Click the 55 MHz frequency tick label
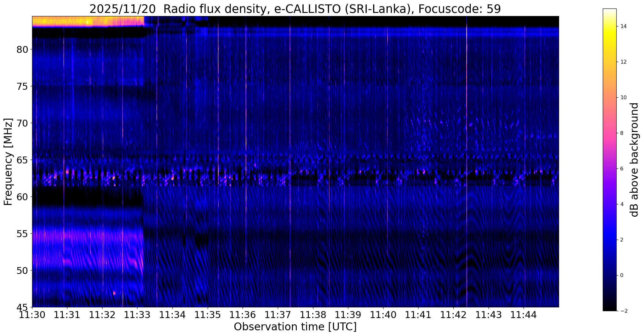 [x=22, y=234]
